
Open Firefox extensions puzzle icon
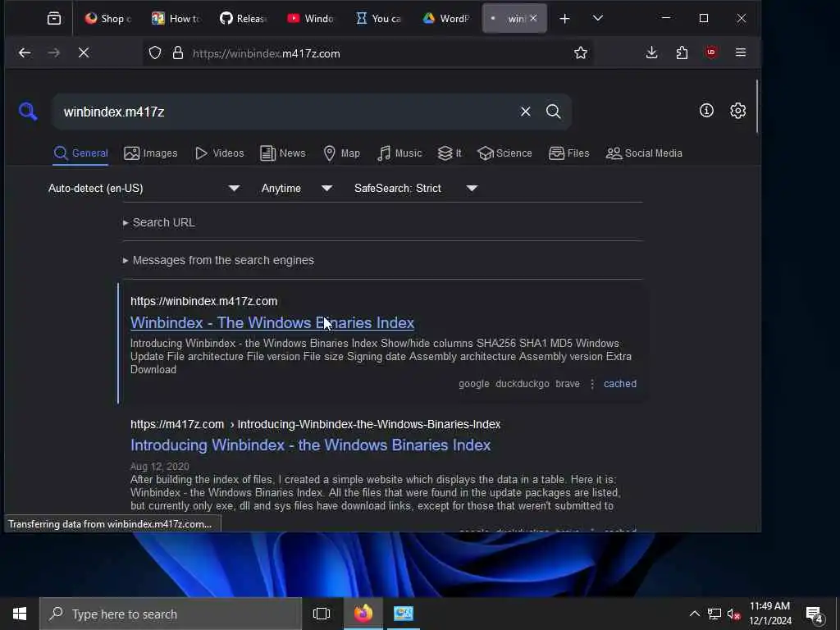point(682,52)
